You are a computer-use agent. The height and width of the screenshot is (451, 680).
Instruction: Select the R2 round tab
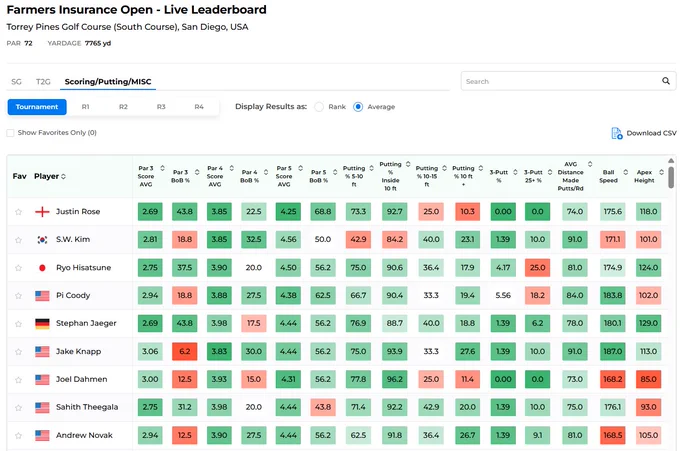click(123, 107)
